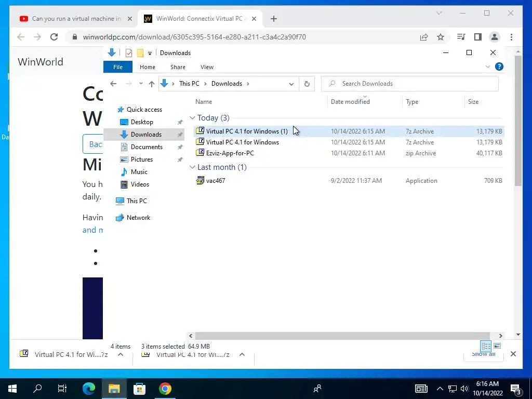Switch to Details view in the status bar

(x=486, y=346)
